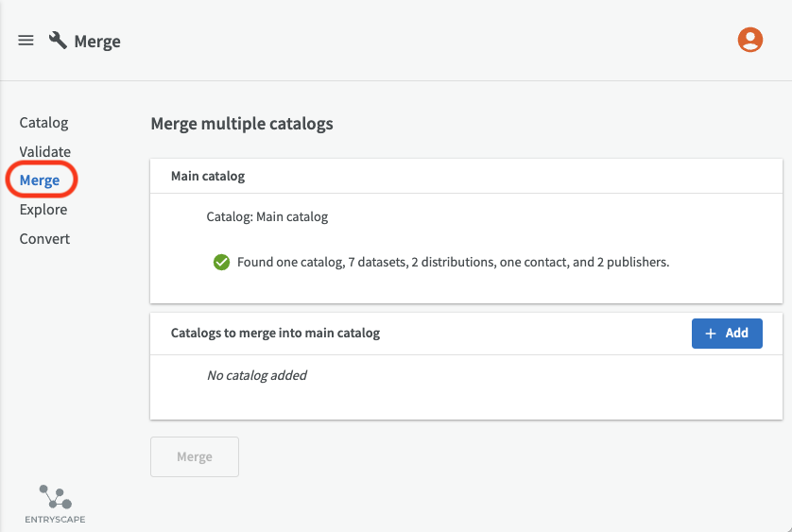
Task: Go to the Catalog section
Action: pos(43,123)
